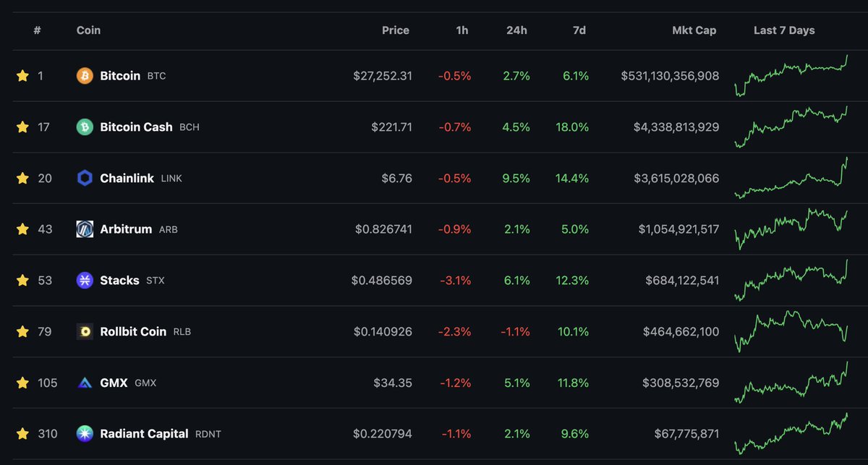Select the Rollbit Coin price $0.140926

point(383,331)
